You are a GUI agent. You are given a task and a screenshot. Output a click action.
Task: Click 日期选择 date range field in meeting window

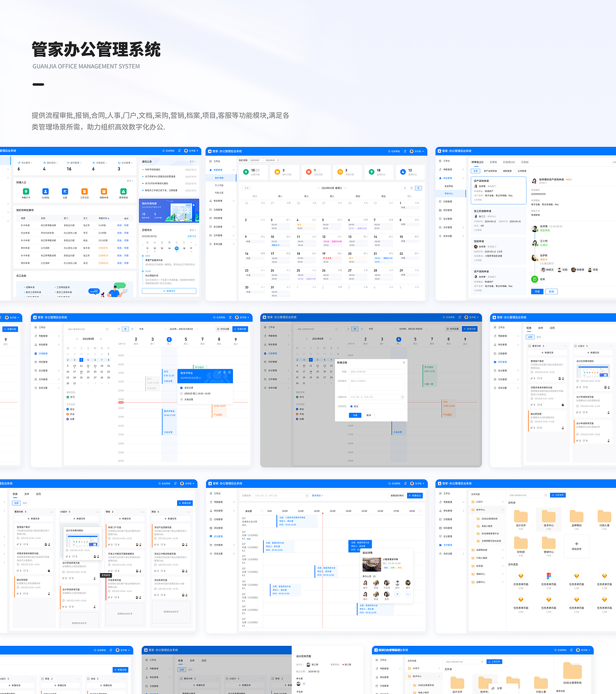pyautogui.click(x=281, y=496)
